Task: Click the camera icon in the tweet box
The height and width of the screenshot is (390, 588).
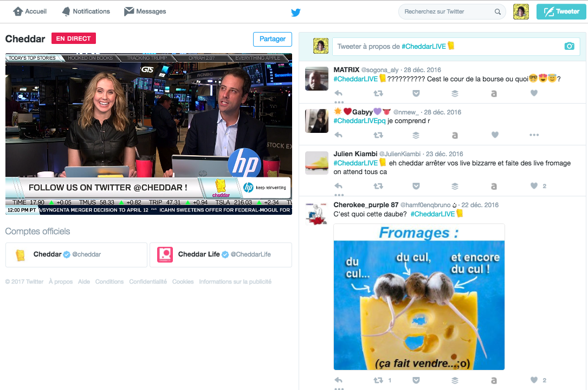Action: point(569,46)
